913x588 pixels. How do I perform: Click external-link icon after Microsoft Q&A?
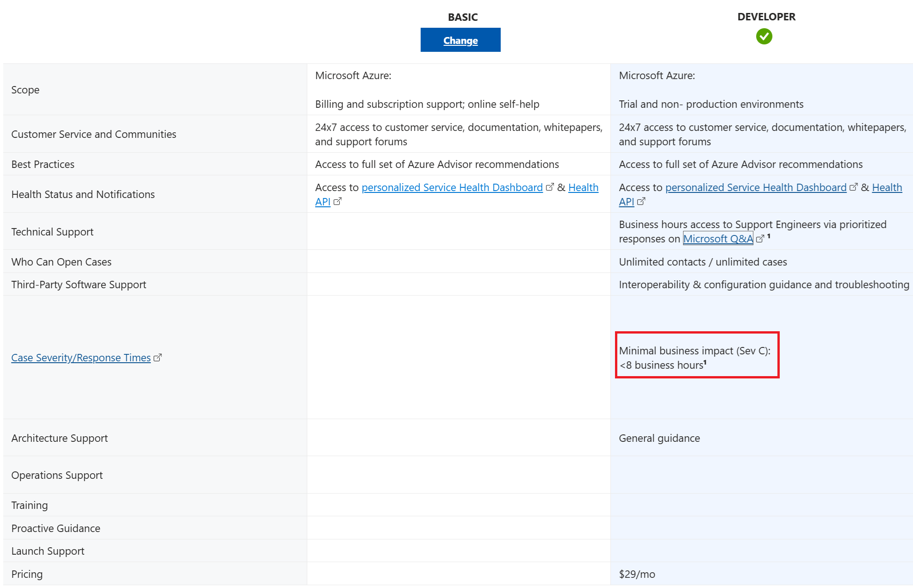(x=760, y=239)
